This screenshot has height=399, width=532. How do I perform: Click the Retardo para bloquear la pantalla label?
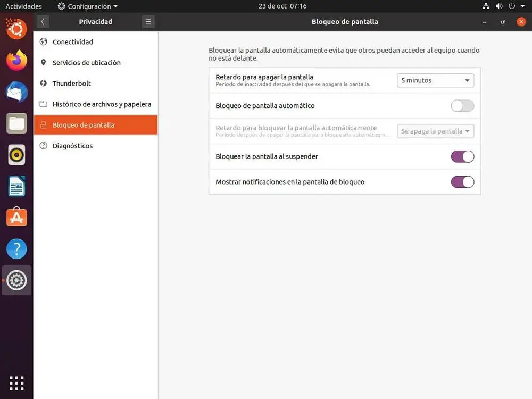(x=296, y=128)
